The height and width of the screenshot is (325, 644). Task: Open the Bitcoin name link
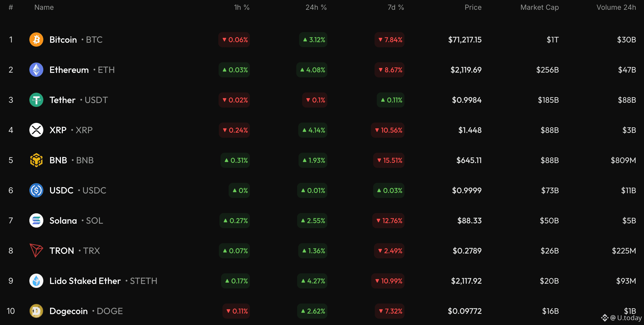click(63, 40)
